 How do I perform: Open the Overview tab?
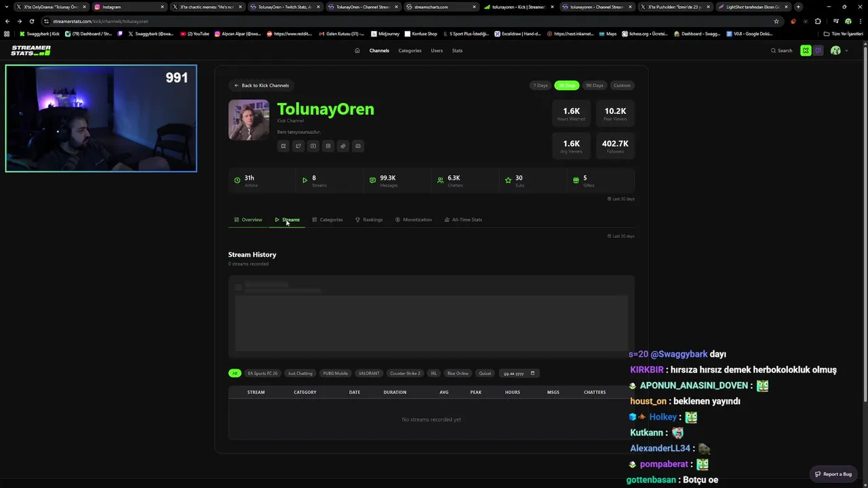248,220
